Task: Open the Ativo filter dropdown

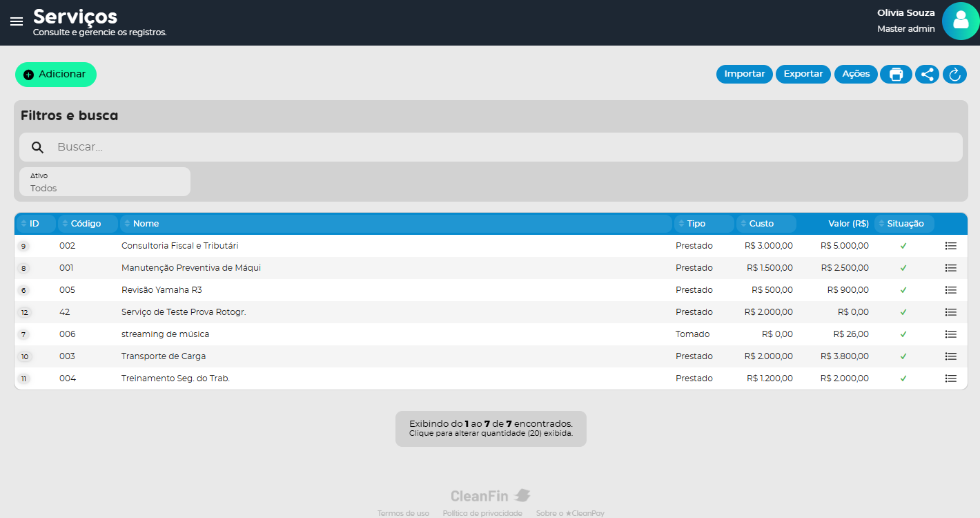Action: tap(105, 182)
